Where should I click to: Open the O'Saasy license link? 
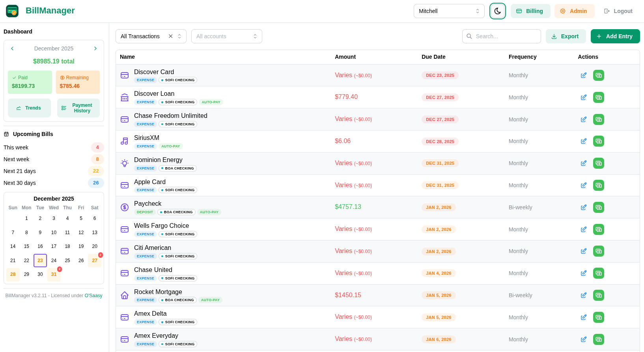point(93,296)
